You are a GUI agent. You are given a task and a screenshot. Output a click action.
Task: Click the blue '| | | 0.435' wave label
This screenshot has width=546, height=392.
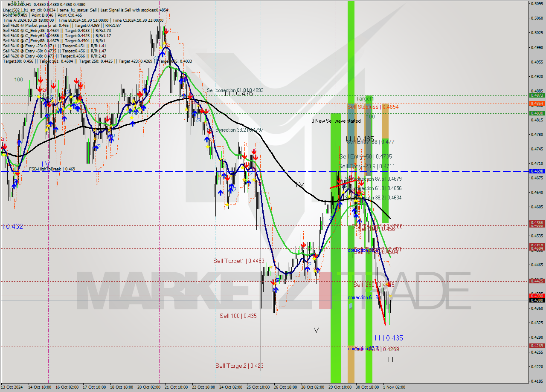[389, 338]
